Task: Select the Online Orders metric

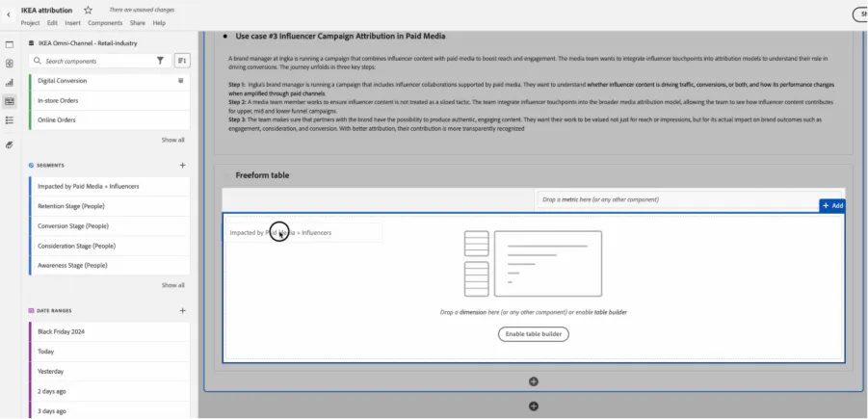Action: [109, 120]
